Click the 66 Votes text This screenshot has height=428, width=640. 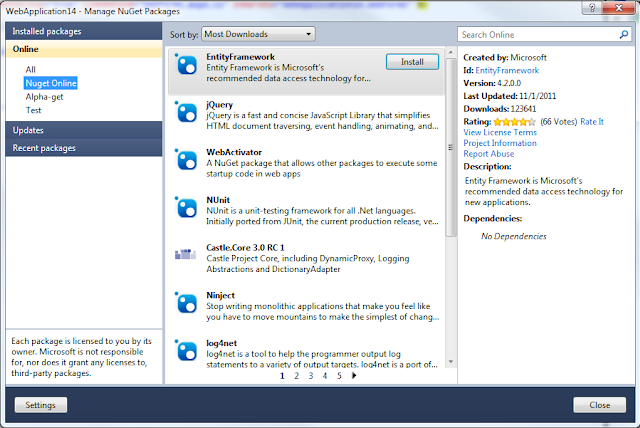tap(558, 122)
